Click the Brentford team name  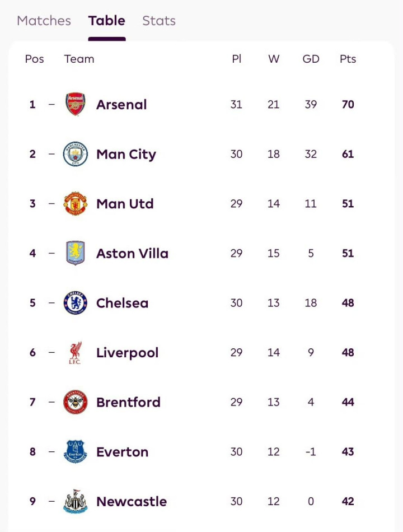pos(128,402)
